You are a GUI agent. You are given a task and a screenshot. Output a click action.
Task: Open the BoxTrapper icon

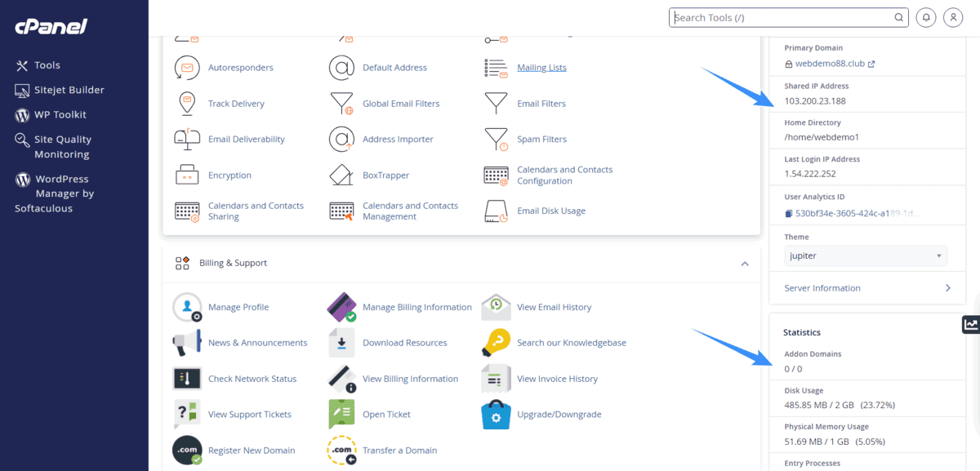pos(341,175)
